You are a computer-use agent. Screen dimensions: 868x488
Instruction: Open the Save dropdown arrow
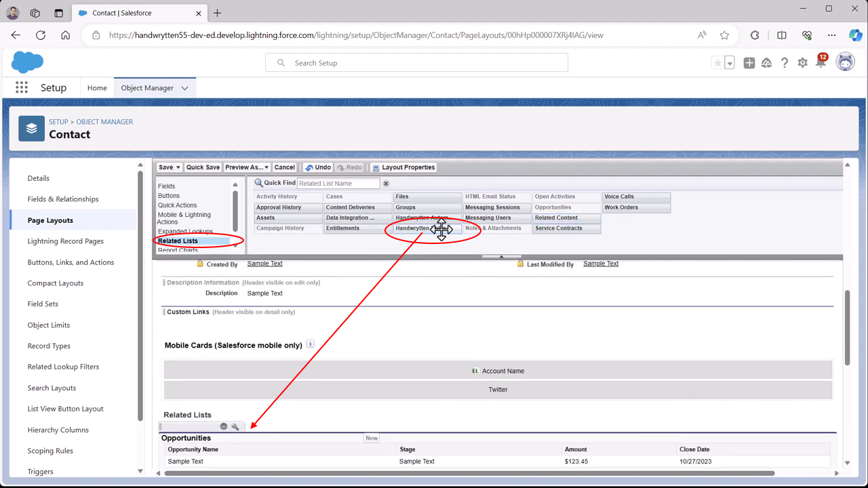tap(178, 167)
